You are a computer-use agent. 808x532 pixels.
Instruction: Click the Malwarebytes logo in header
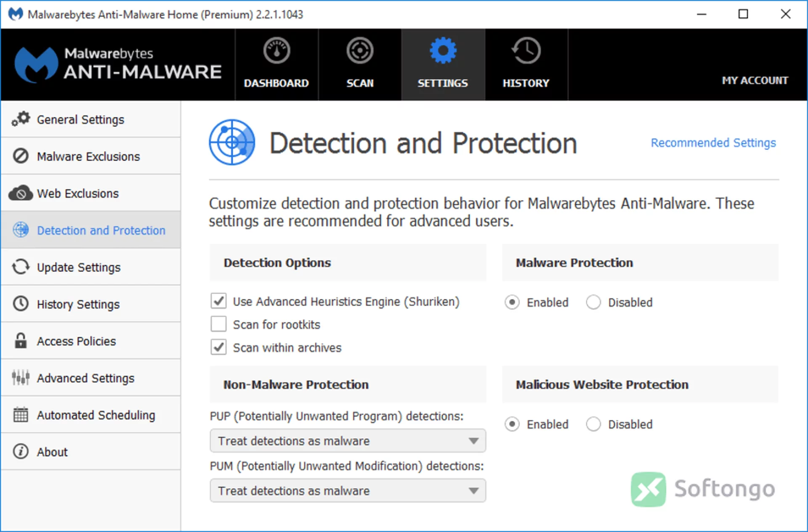[x=119, y=64]
